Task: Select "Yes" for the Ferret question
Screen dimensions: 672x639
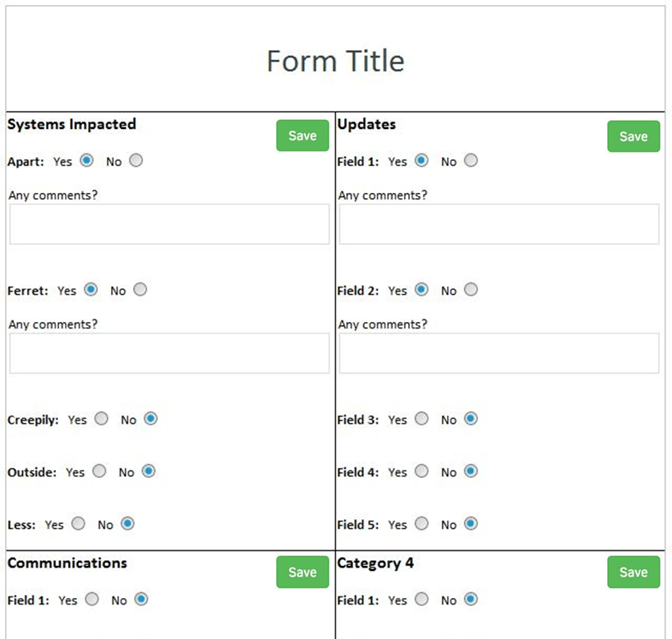Action: tap(90, 289)
